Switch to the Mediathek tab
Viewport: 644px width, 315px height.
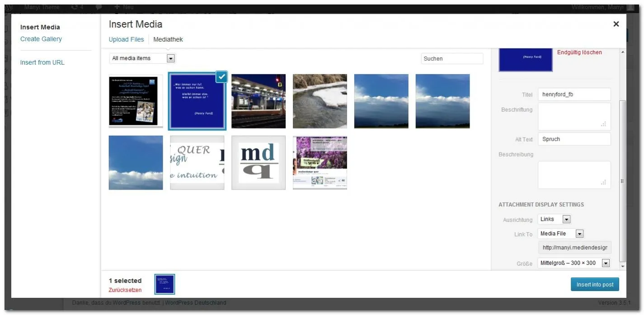coord(168,39)
